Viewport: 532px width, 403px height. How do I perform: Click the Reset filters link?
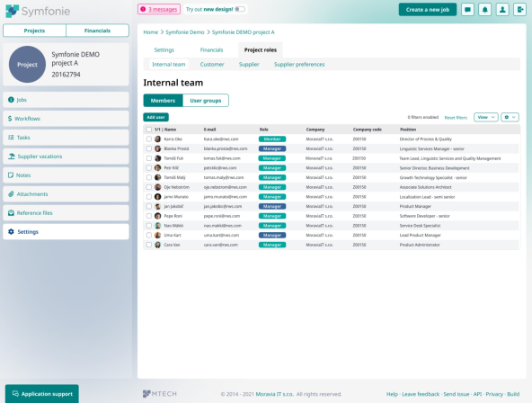click(456, 118)
